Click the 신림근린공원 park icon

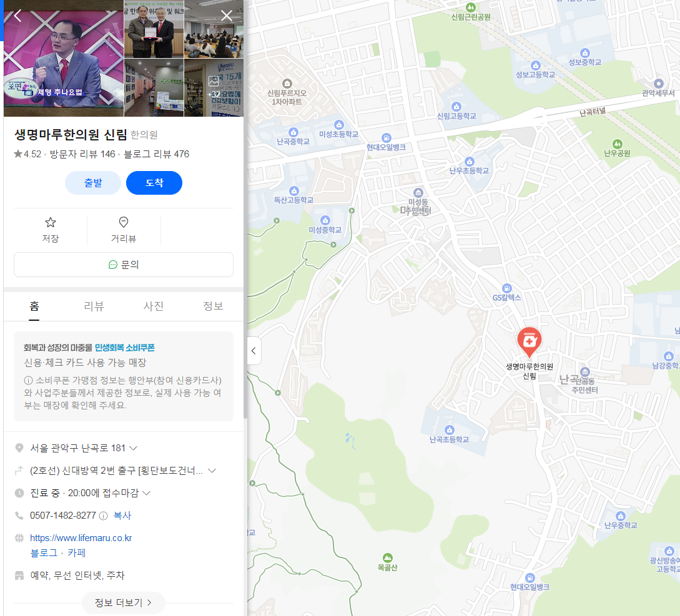471,7
